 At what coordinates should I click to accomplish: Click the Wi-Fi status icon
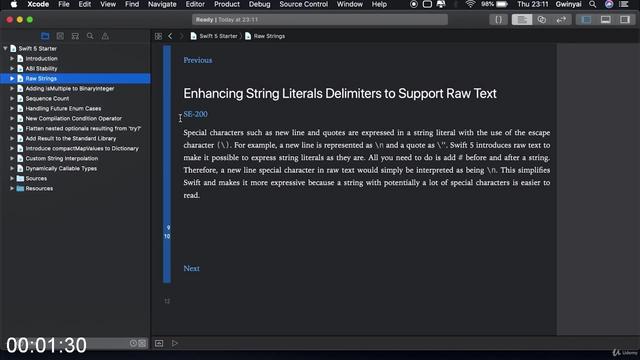pyautogui.click(x=470, y=4)
